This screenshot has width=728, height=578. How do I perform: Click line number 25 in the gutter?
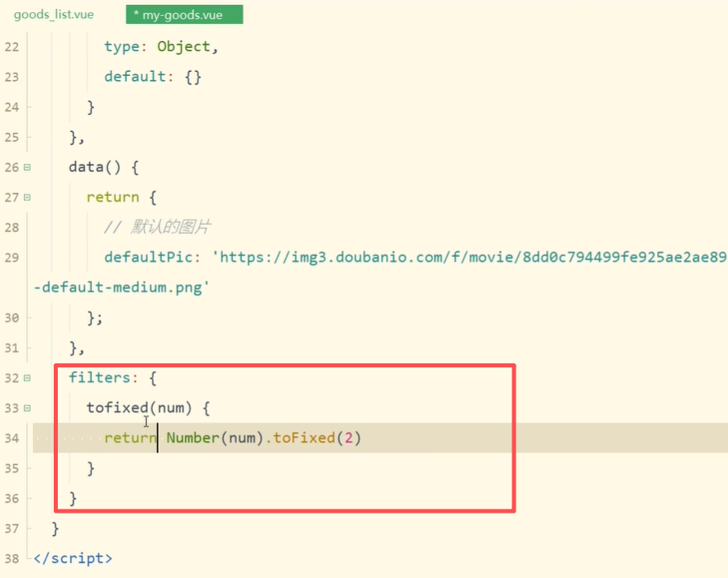coord(12,137)
